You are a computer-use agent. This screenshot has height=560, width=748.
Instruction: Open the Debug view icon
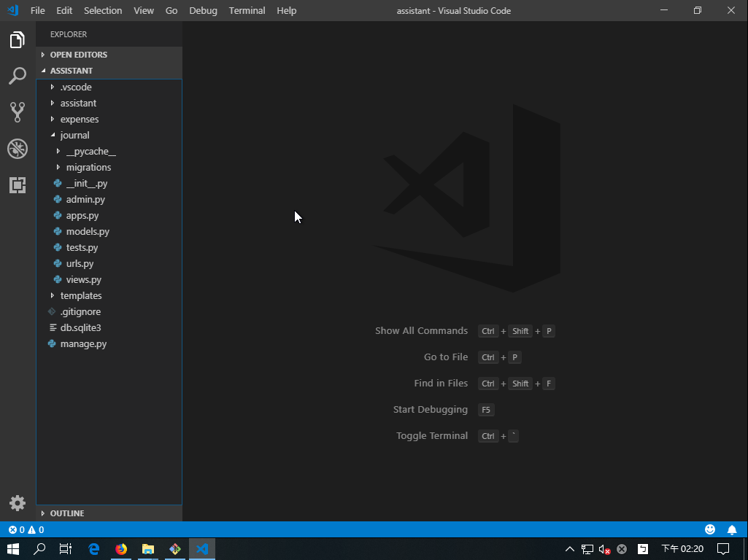[18, 149]
